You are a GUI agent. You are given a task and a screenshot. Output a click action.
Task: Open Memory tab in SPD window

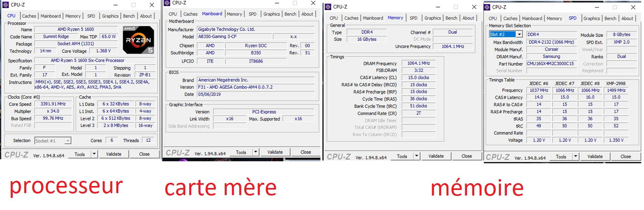pos(554,19)
